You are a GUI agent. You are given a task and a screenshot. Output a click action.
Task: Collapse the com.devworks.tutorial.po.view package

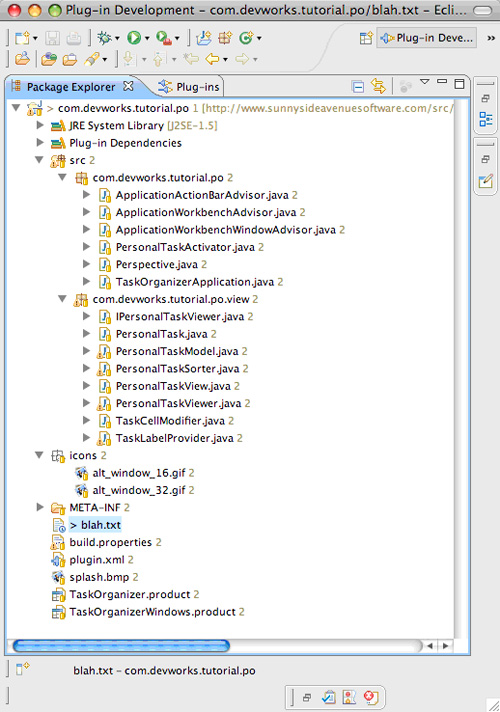[x=63, y=299]
